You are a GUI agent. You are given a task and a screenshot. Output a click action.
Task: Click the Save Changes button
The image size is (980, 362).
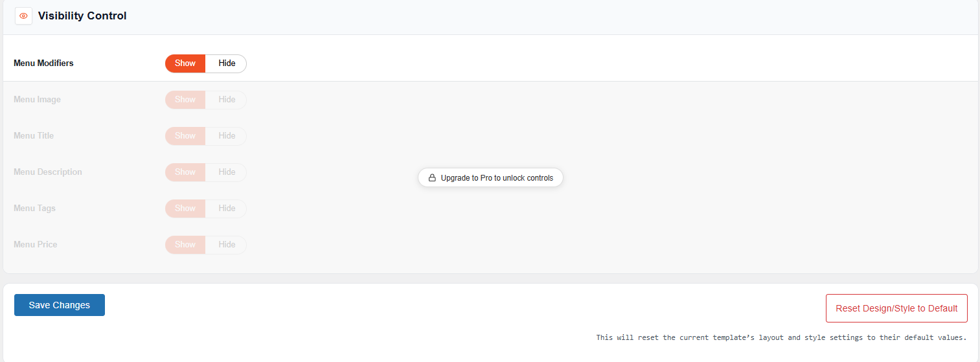[60, 305]
